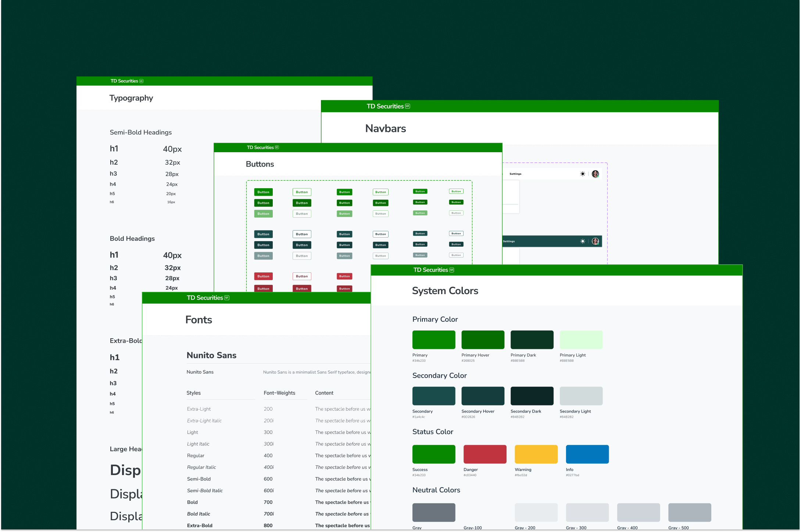The height and width of the screenshot is (532, 801).
Task: Click the profile avatar in the dark navbar
Action: click(x=595, y=242)
